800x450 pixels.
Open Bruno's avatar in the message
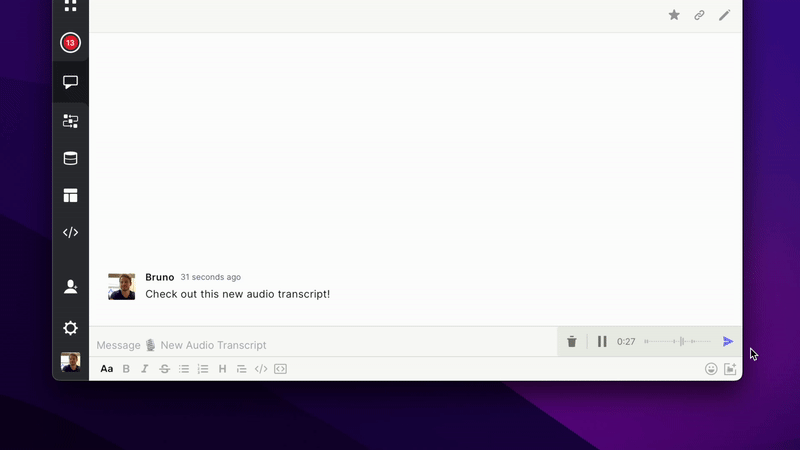tap(121, 286)
